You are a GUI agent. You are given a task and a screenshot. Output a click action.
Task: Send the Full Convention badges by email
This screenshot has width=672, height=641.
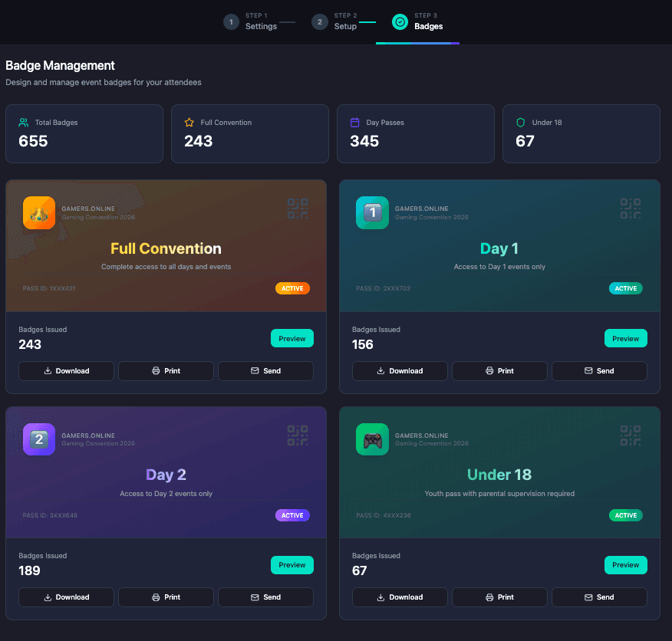click(x=265, y=371)
